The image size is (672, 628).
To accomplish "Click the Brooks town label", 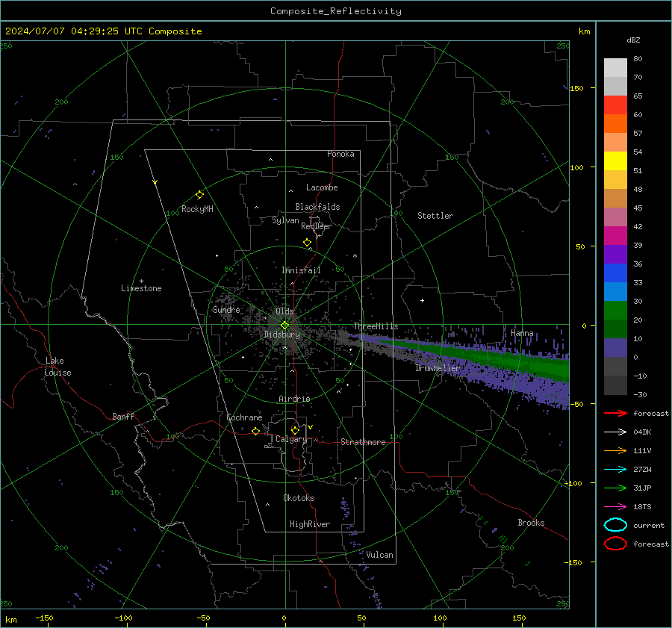I will [x=531, y=523].
